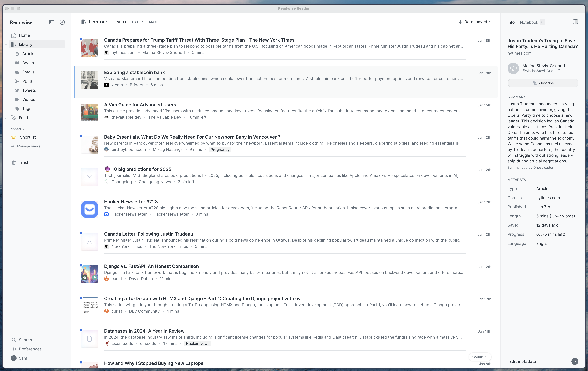Open the Emails filter

[x=29, y=72]
